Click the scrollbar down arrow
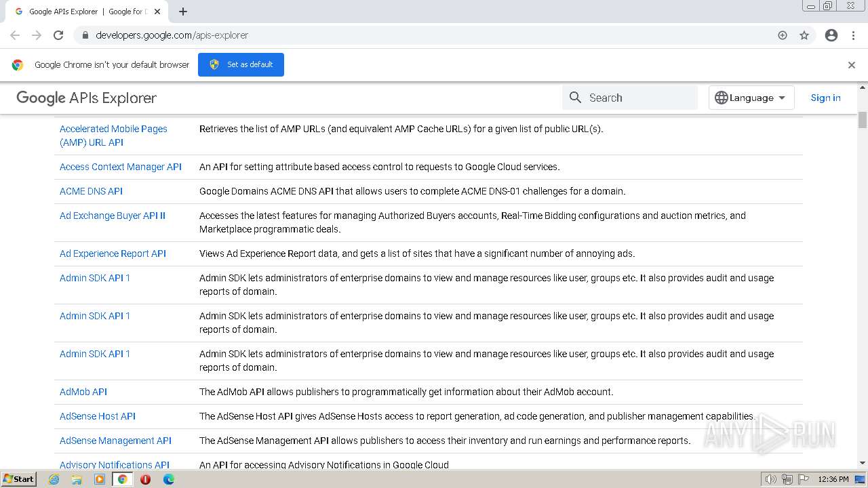 pyautogui.click(x=863, y=464)
